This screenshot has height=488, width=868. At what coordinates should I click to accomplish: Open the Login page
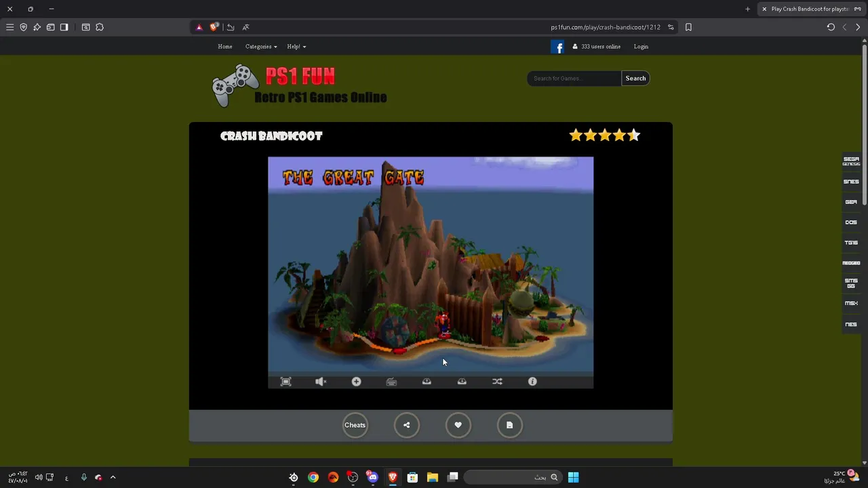click(641, 47)
